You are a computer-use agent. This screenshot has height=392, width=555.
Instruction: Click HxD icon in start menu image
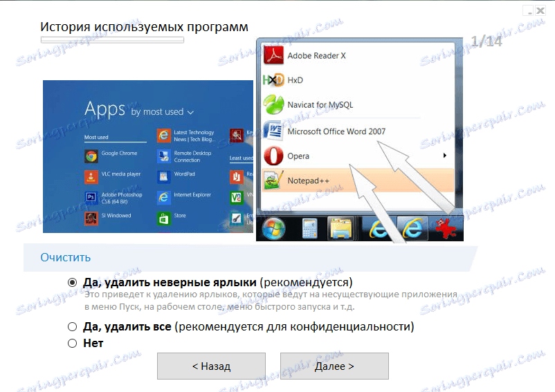[273, 80]
